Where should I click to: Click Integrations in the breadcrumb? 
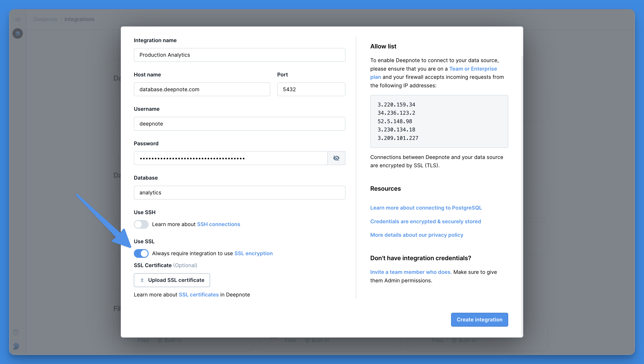[79, 19]
